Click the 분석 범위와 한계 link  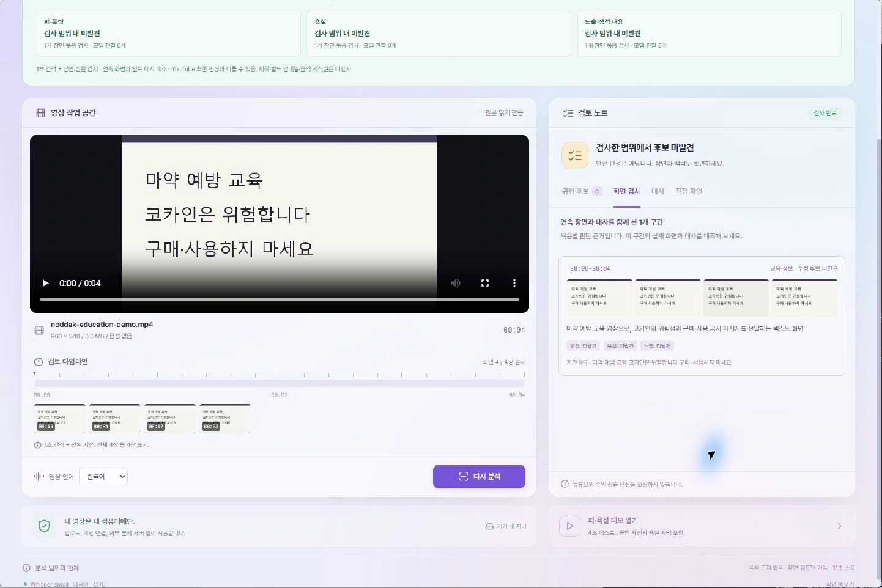pos(57,568)
